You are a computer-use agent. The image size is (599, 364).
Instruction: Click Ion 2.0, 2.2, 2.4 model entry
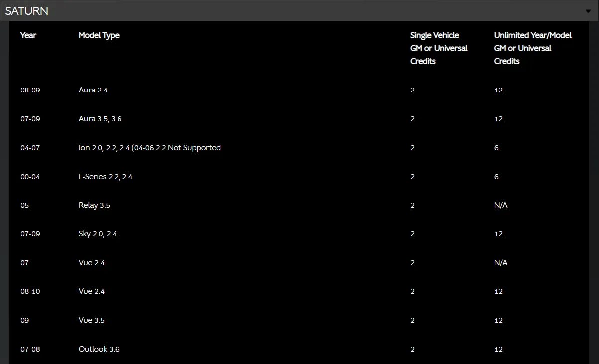tap(149, 148)
